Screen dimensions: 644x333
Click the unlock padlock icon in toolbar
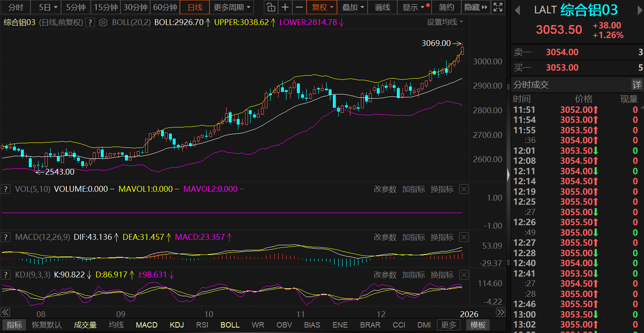[271, 7]
